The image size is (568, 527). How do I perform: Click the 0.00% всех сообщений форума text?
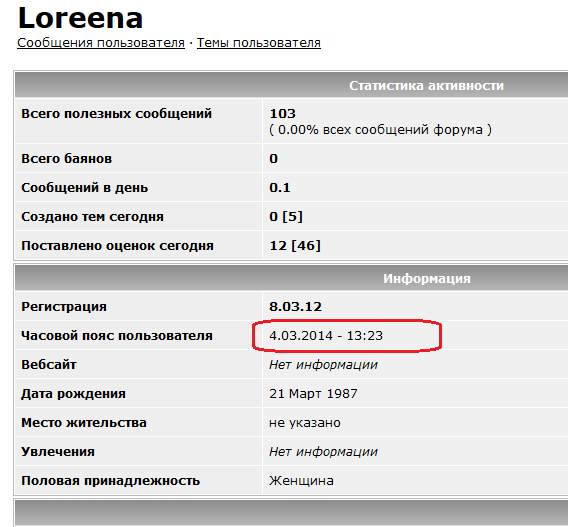[x=380, y=130]
